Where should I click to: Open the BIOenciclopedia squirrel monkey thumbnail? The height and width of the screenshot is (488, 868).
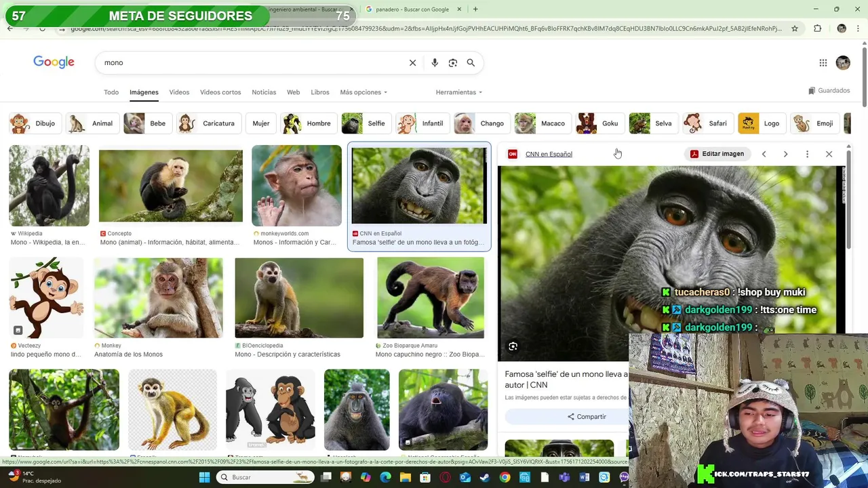[299, 298]
